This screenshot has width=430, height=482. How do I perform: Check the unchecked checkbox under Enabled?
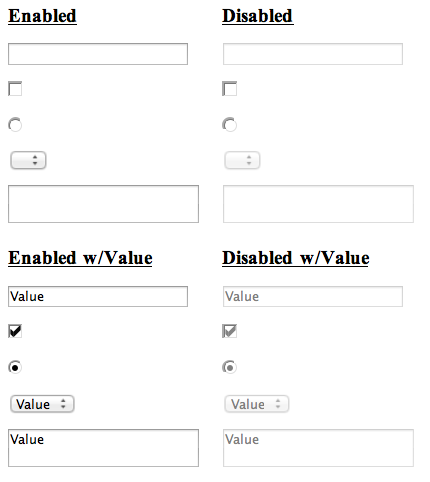coord(15,89)
